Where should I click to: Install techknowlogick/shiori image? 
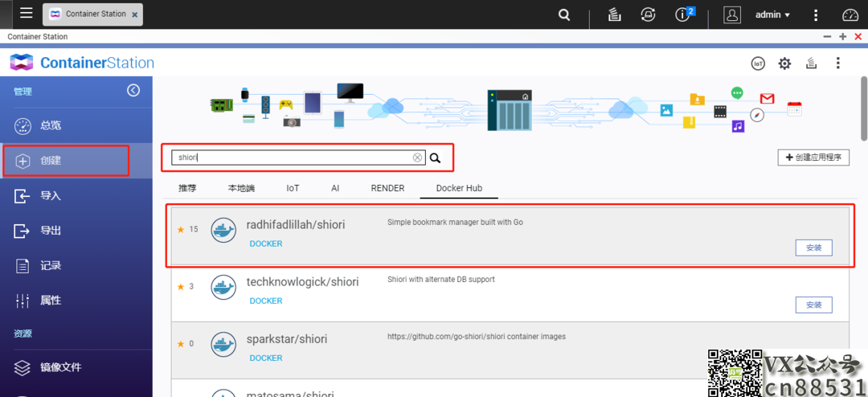813,305
